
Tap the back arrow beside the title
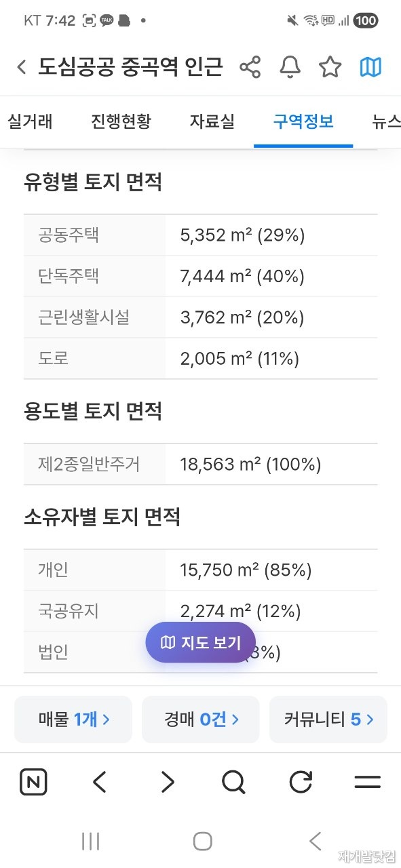tap(22, 67)
